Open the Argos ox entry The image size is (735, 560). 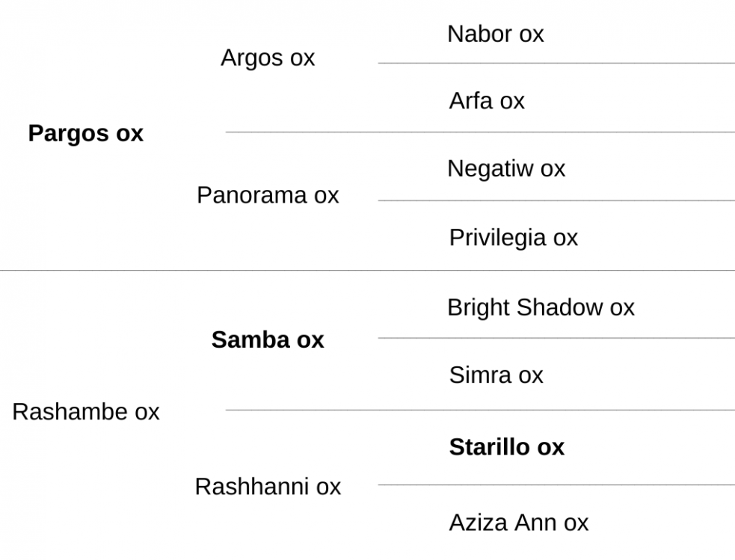pos(268,58)
